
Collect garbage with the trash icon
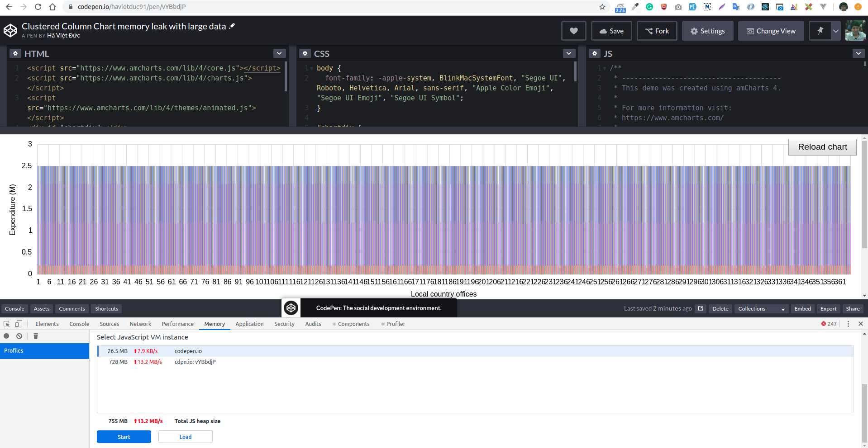coord(36,336)
